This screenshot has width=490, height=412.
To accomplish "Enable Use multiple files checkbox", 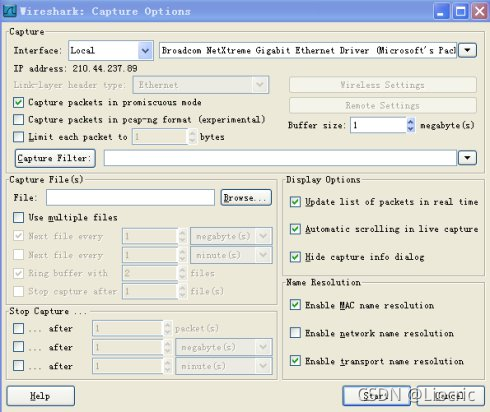I will click(18, 217).
